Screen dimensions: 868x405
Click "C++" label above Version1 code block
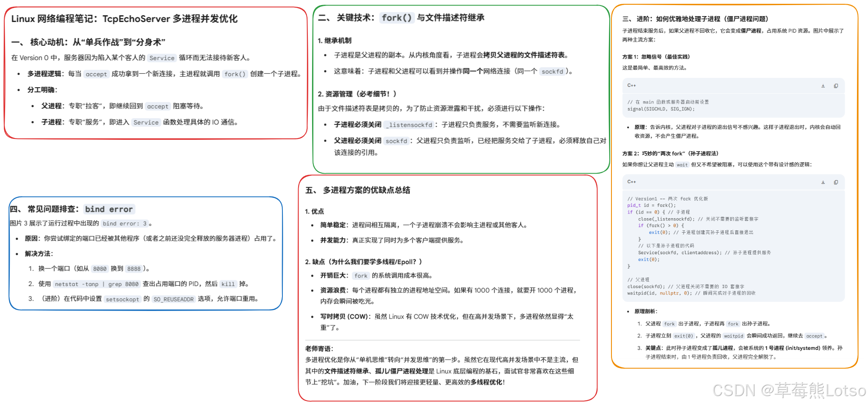point(631,182)
